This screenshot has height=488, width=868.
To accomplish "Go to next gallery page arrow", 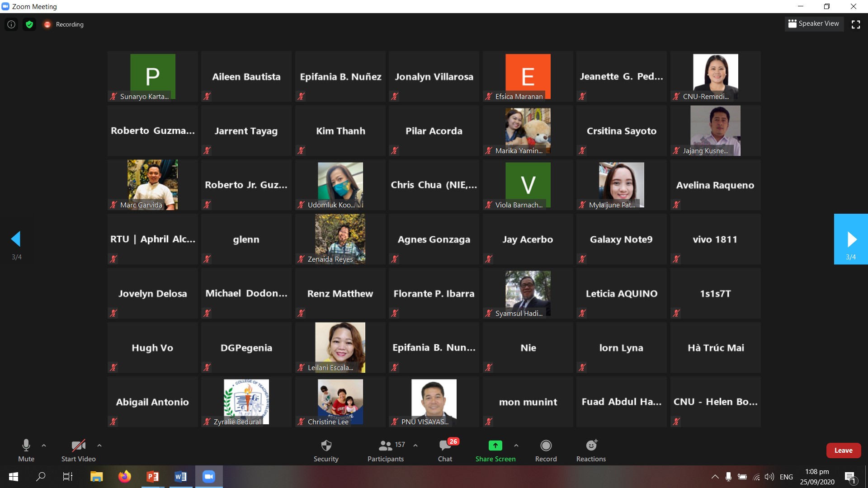I will coord(851,239).
